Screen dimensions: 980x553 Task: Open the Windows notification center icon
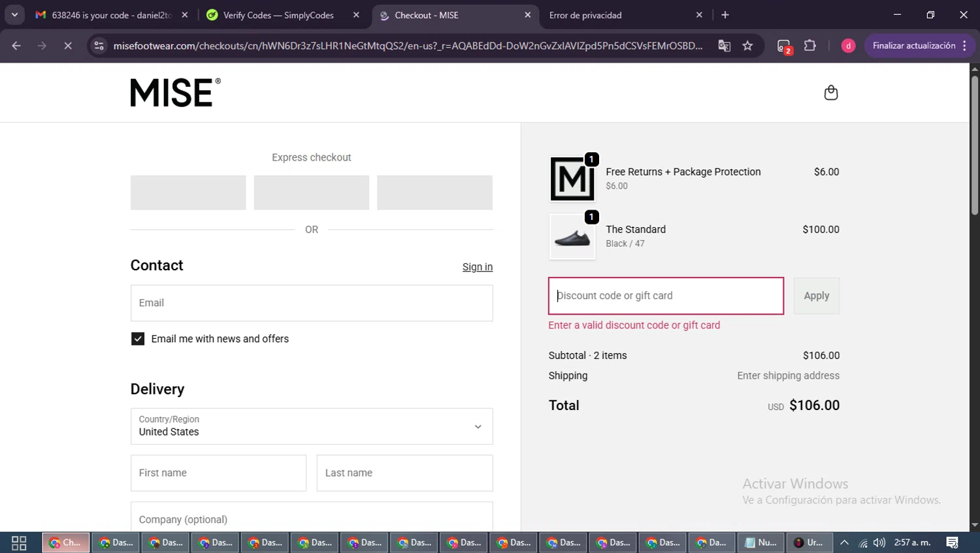pos(953,543)
